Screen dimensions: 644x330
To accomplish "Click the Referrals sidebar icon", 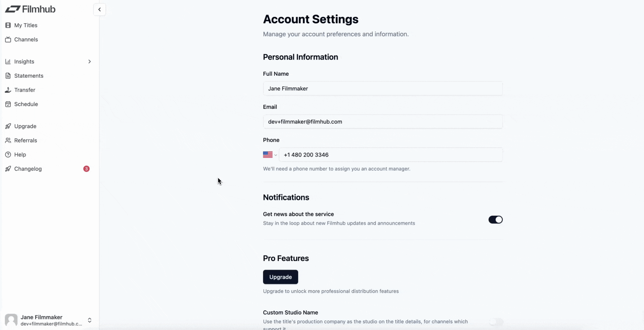I will (x=8, y=140).
